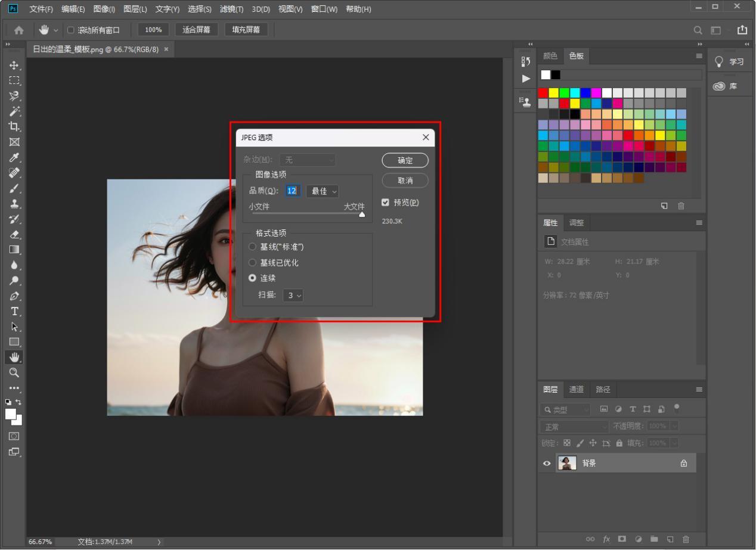Select the Move tool in toolbar
Screen dimensions: 756x550
[x=14, y=65]
